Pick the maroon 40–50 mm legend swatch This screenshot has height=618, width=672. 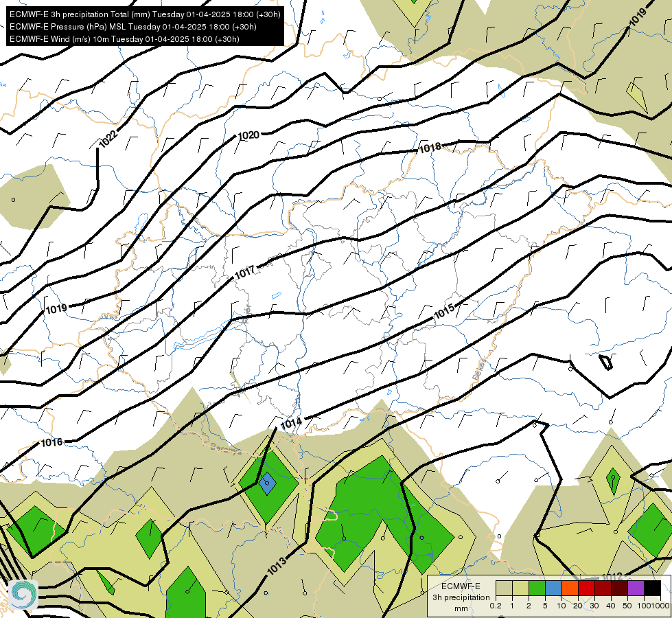click(x=619, y=588)
